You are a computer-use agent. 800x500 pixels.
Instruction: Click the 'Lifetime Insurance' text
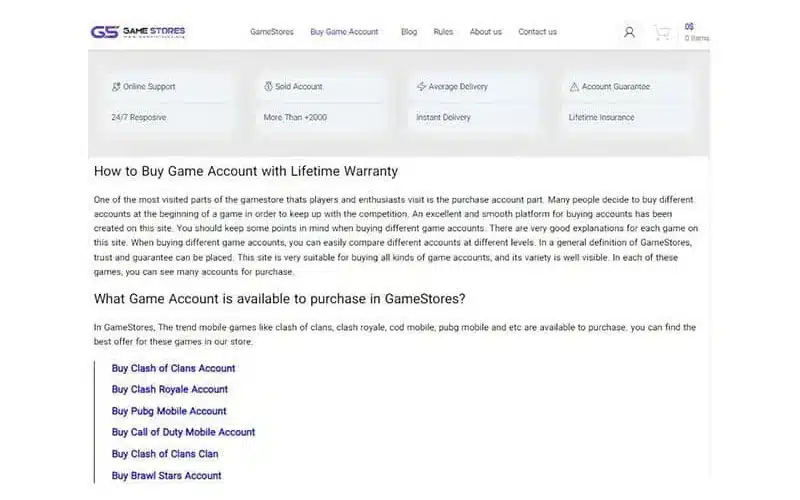click(x=602, y=117)
